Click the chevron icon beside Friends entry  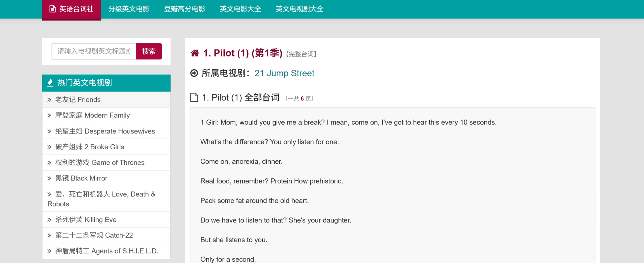click(x=49, y=100)
